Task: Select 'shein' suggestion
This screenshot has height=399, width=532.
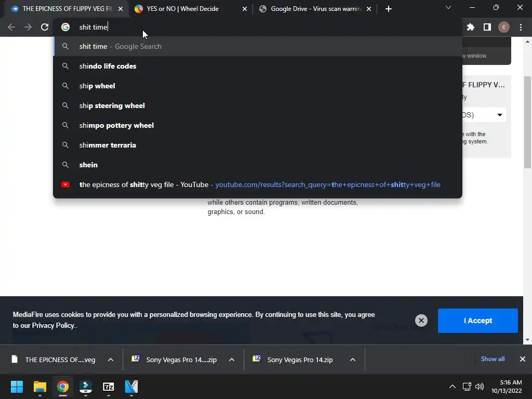Action: tap(258, 165)
